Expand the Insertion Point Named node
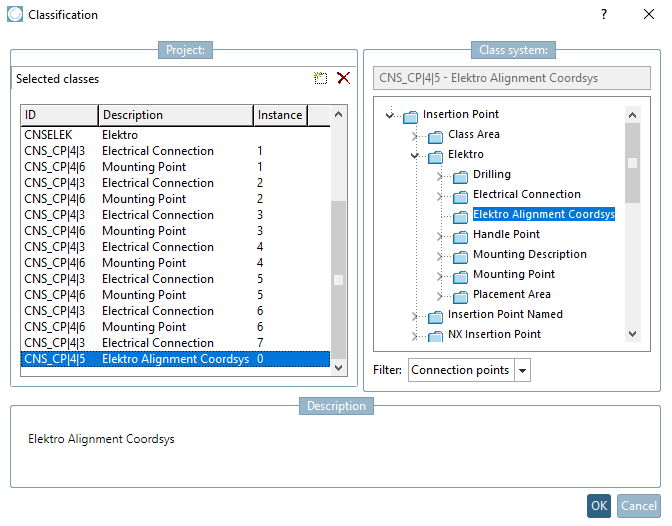This screenshot has height=526, width=672. click(415, 315)
